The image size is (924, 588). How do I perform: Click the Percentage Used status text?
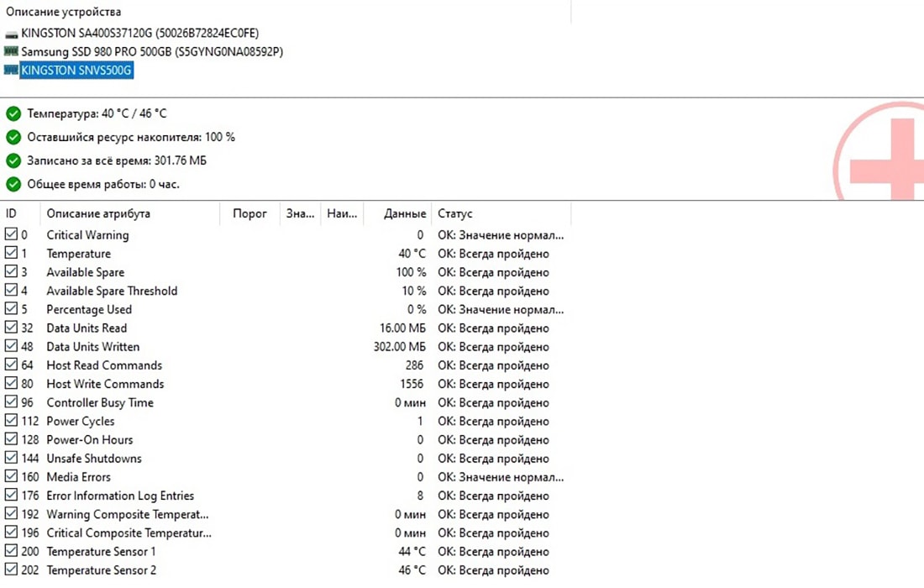click(501, 309)
